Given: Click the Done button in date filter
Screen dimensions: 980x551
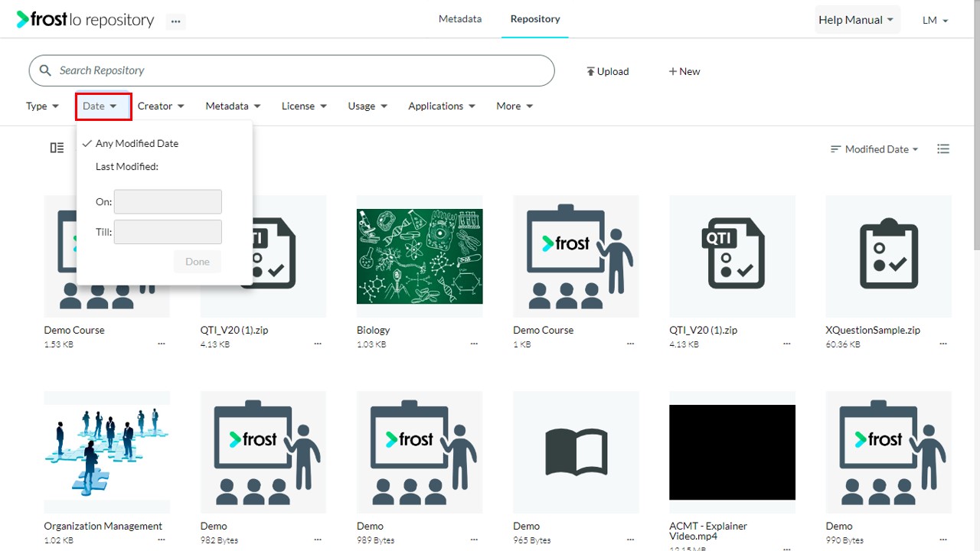Looking at the screenshot, I should 198,262.
